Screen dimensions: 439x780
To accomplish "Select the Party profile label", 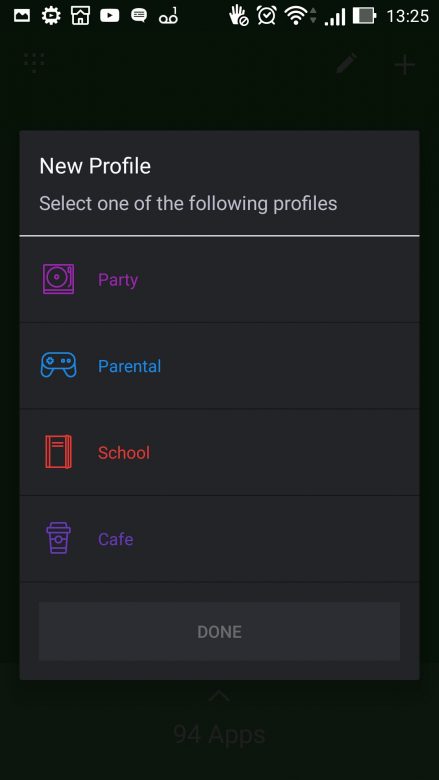I will coord(118,280).
